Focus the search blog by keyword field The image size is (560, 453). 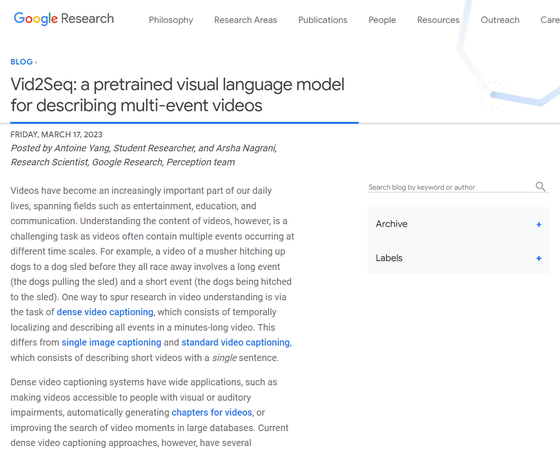(451, 187)
